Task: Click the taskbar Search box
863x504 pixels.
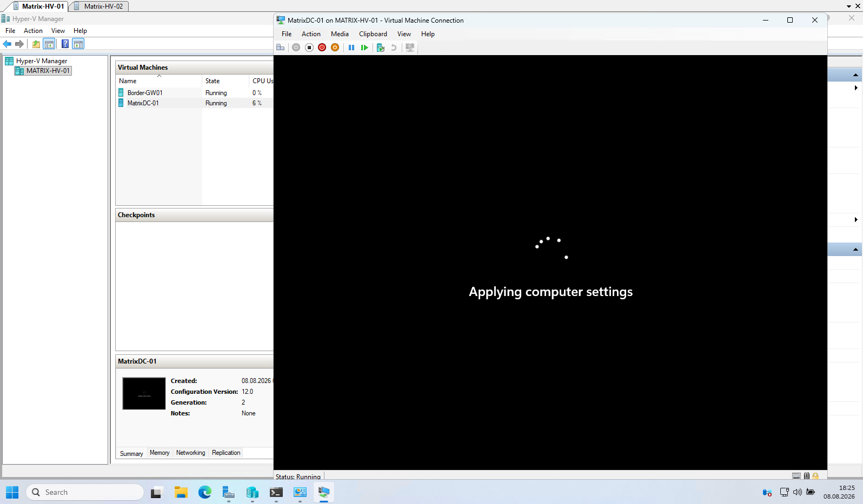Action: click(x=85, y=492)
